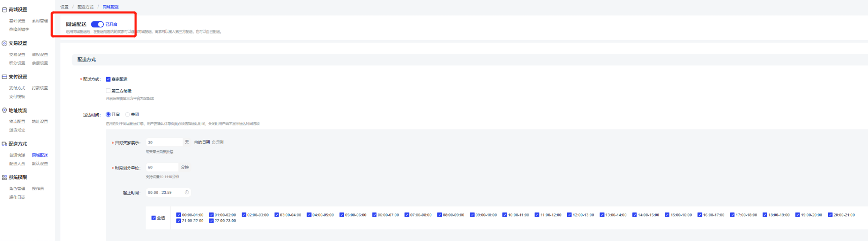Click the 商城设置 sidebar section icon
The image size is (868, 241).
click(5, 10)
